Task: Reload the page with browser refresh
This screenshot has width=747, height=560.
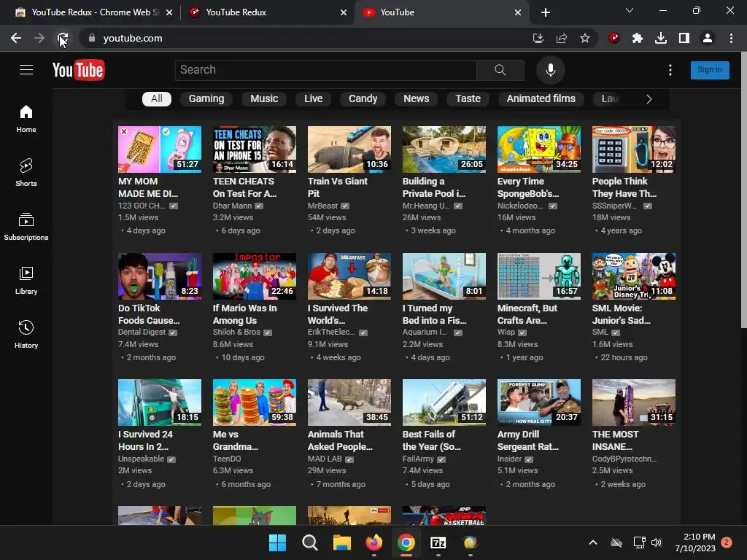Action: pyautogui.click(x=63, y=38)
